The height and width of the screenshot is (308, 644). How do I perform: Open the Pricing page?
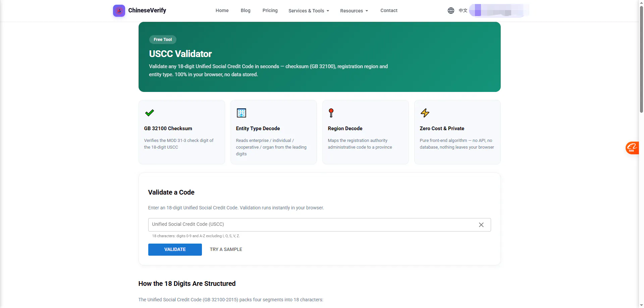point(270,10)
